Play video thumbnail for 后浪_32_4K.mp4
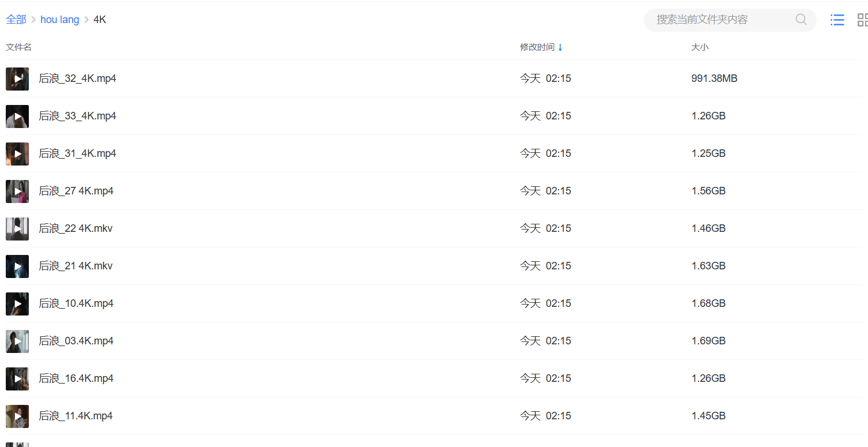The width and height of the screenshot is (868, 447). (17, 79)
